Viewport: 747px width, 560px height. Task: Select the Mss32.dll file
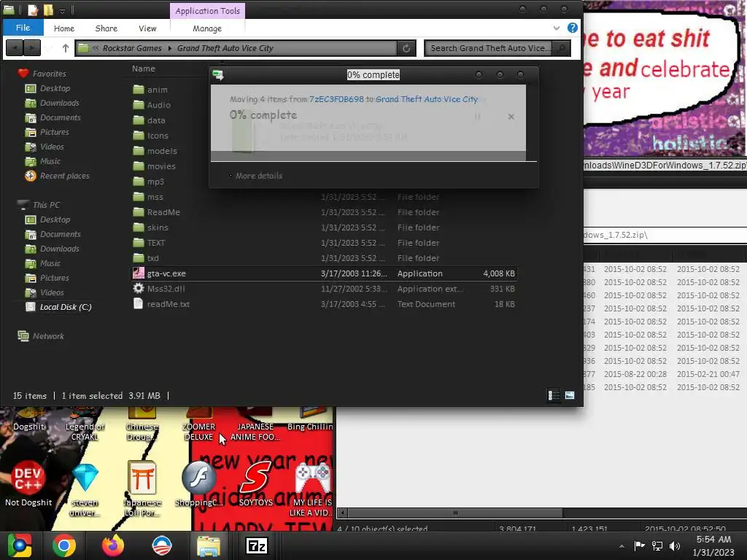tap(324, 289)
